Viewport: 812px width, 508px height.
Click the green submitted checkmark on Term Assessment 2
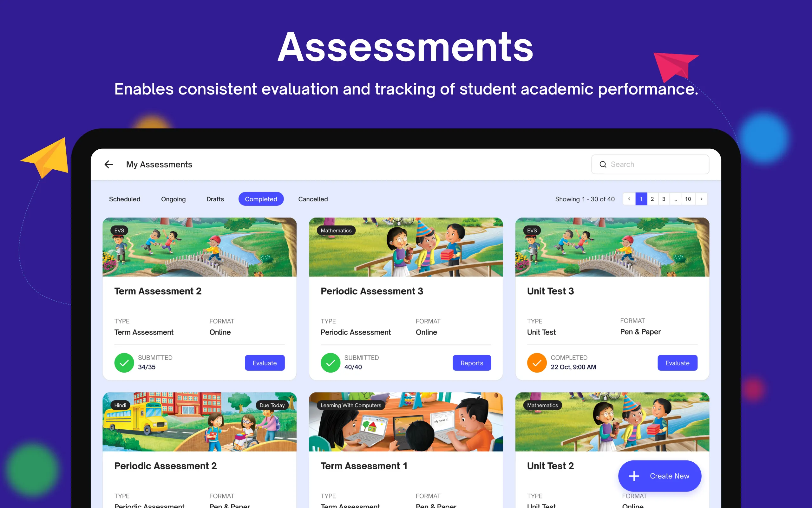click(123, 362)
